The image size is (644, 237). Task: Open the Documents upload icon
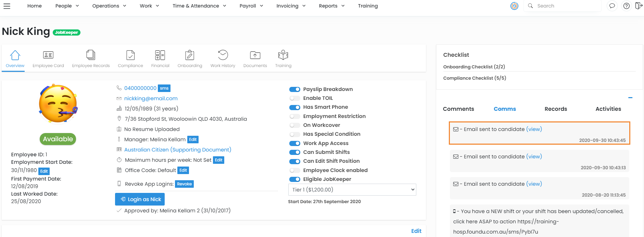coord(255,55)
